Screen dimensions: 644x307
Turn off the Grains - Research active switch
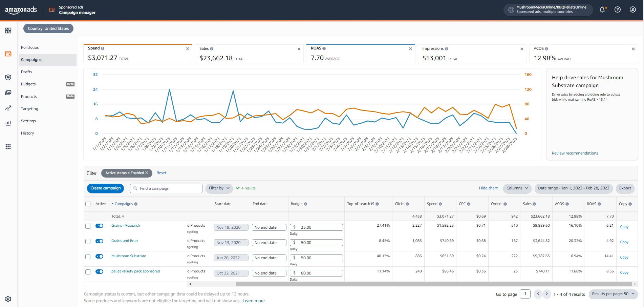100,226
